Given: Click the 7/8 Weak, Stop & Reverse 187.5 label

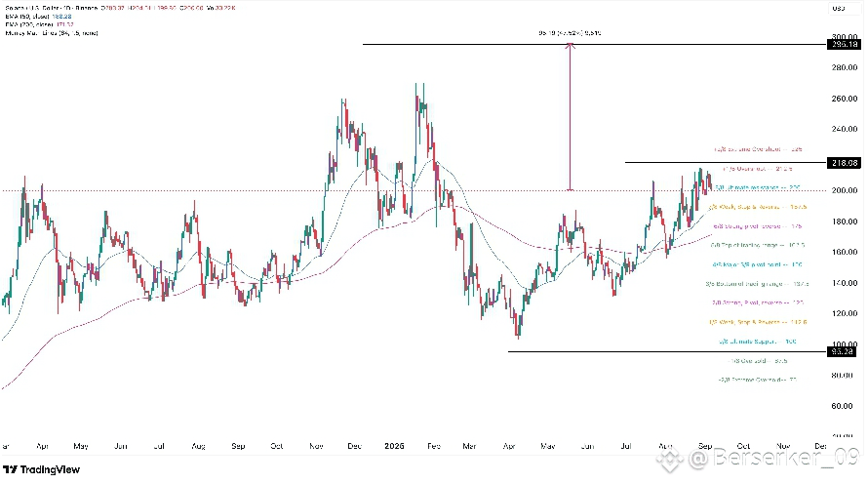Looking at the screenshot, I should (758, 207).
